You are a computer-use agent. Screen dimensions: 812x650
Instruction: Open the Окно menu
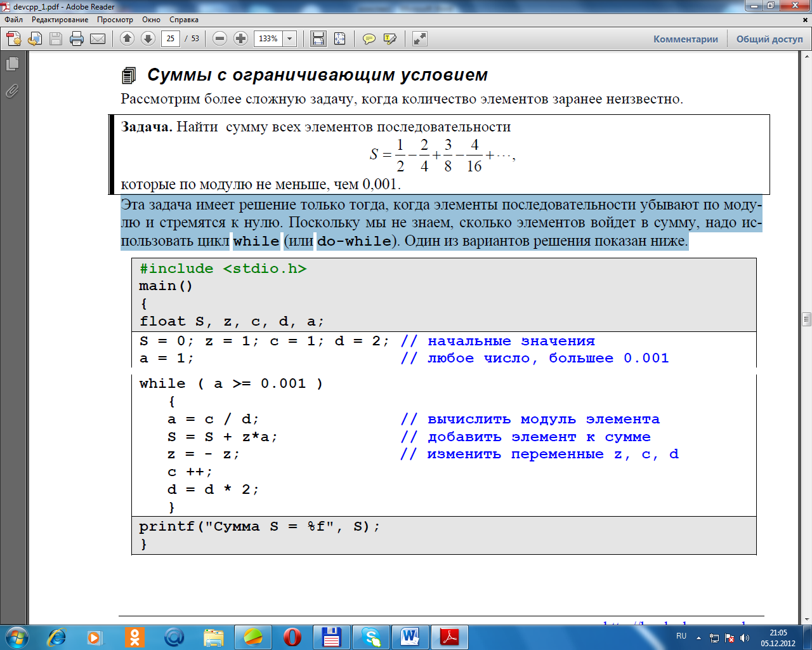151,20
